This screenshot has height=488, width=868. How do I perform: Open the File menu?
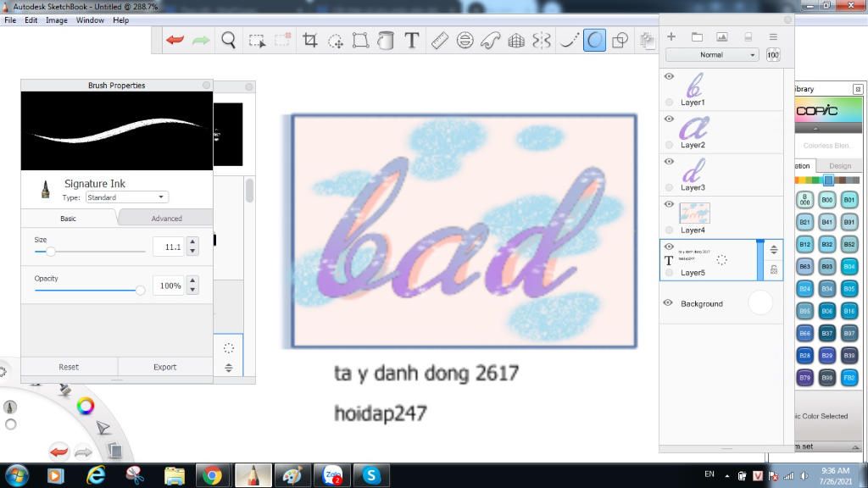(10, 20)
